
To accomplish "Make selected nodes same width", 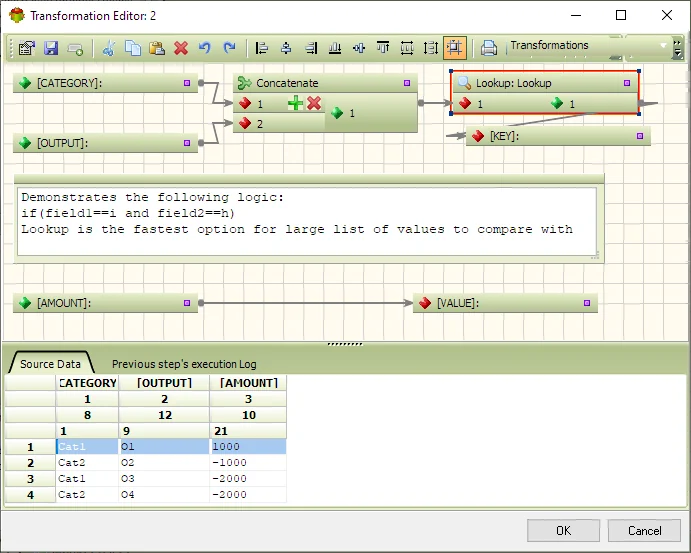I will tap(407, 48).
